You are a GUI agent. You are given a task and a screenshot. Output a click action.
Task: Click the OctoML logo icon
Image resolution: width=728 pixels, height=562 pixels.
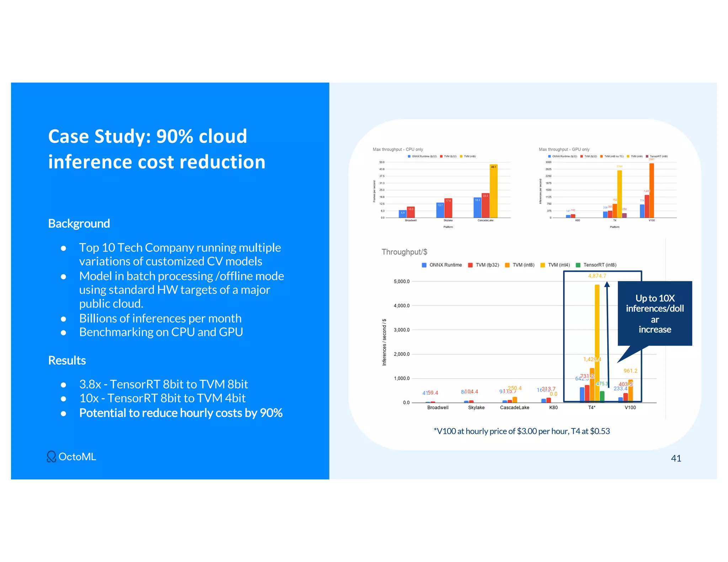tap(52, 456)
